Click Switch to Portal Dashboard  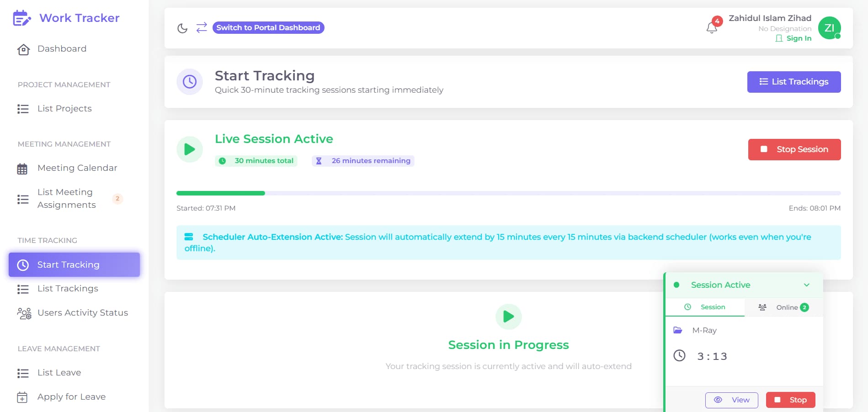tap(268, 27)
